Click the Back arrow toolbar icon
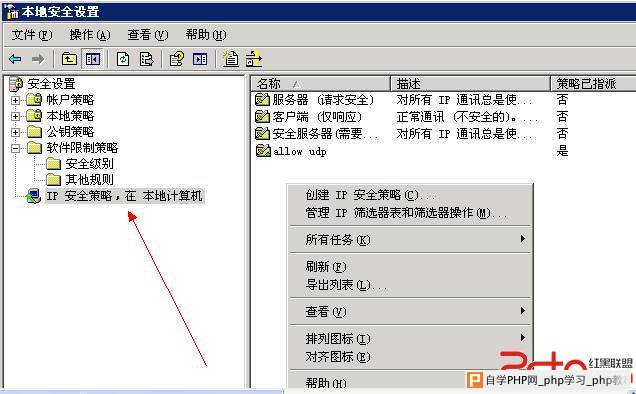Screen dimensions: 636x394 click(x=15, y=59)
